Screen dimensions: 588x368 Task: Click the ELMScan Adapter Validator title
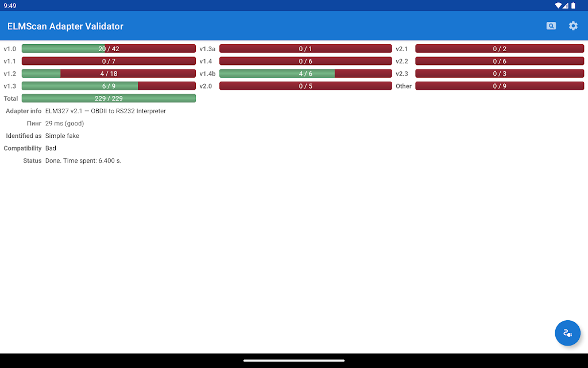[x=65, y=26]
